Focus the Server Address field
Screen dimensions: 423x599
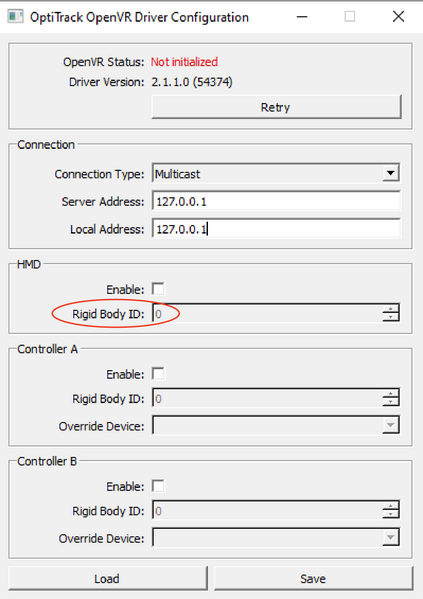click(x=276, y=201)
